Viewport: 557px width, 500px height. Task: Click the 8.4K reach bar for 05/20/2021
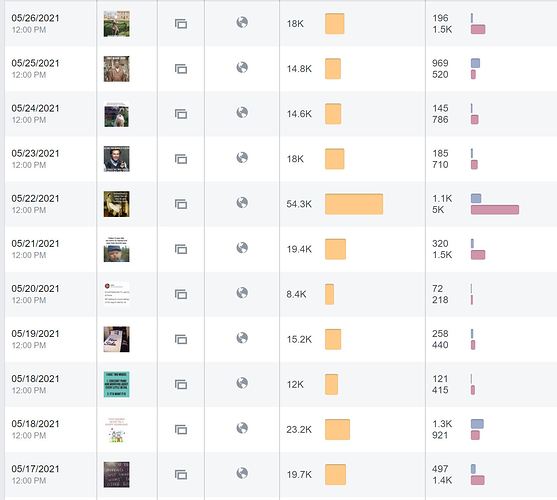point(329,294)
